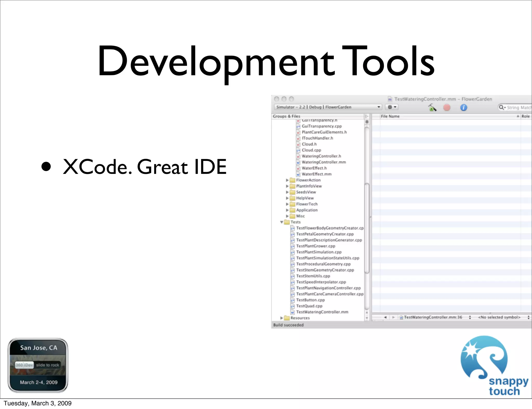Viewport: 532px width, 409px height.
Task: Collapse the Tests folder
Action: (282, 222)
